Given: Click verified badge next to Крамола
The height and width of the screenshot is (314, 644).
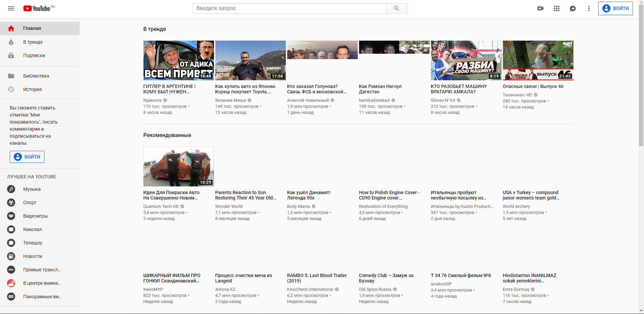Looking at the screenshot, I should (165, 100).
